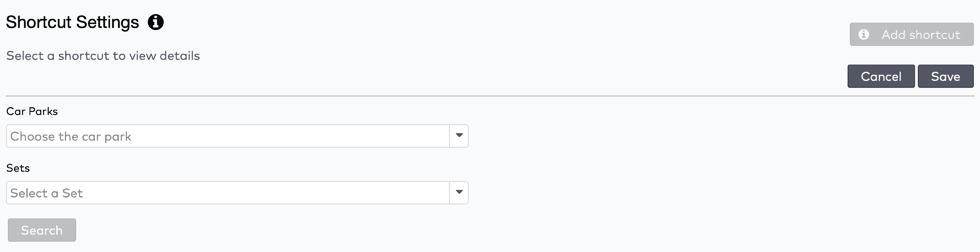
Task: Click the info icon inside Add shortcut button
Action: tap(864, 35)
